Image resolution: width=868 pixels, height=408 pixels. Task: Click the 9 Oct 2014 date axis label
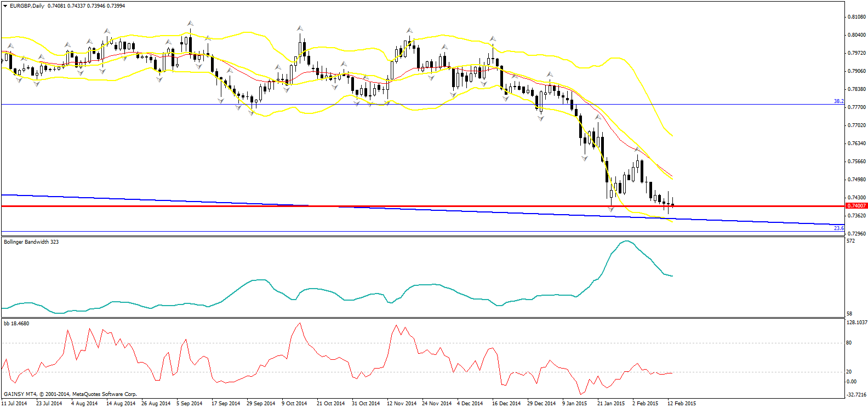[x=295, y=404]
